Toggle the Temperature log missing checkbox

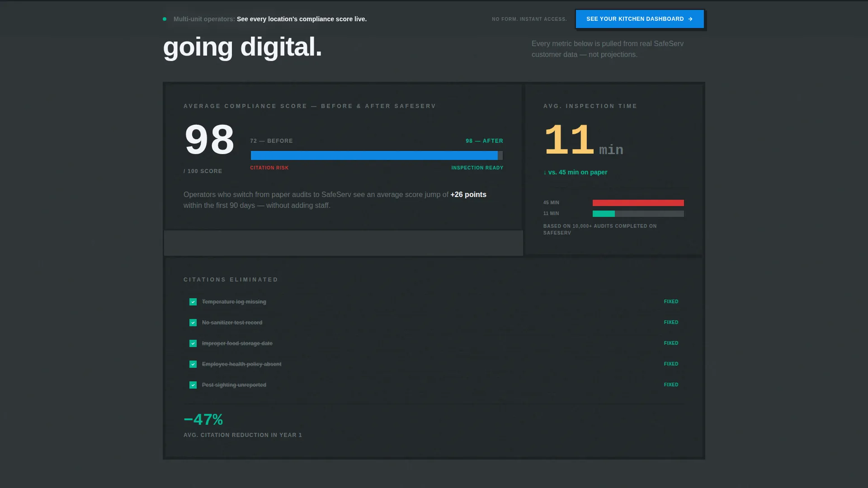click(193, 302)
